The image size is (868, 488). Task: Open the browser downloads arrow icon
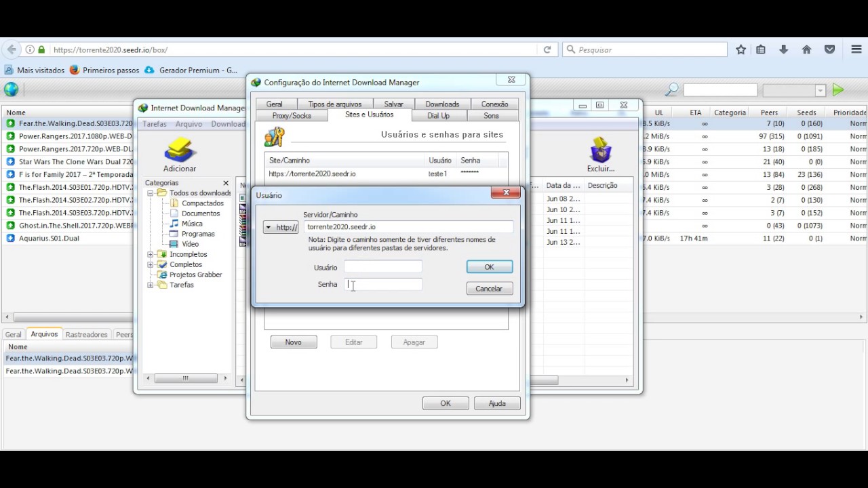784,49
